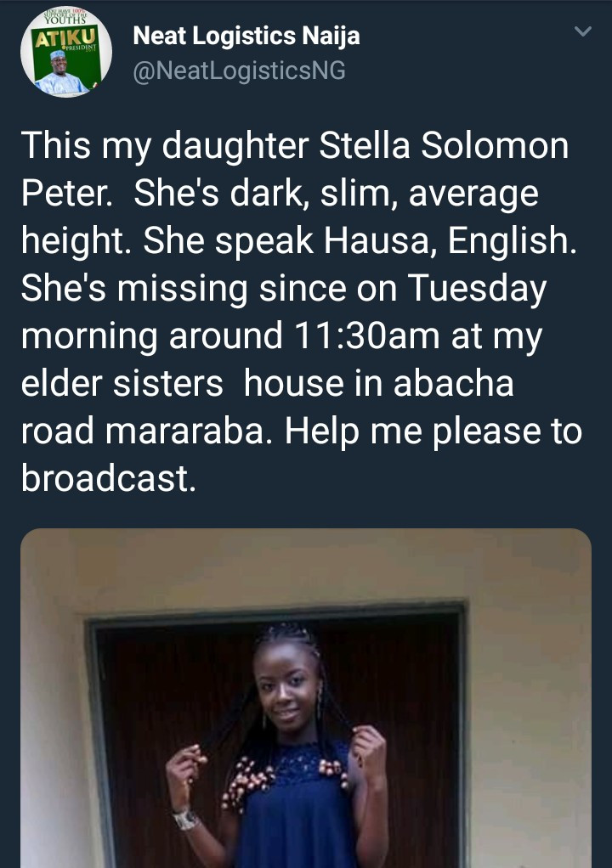Open the Neat Logistics Naija profile picture
The height and width of the screenshot is (868, 612).
click(x=65, y=52)
